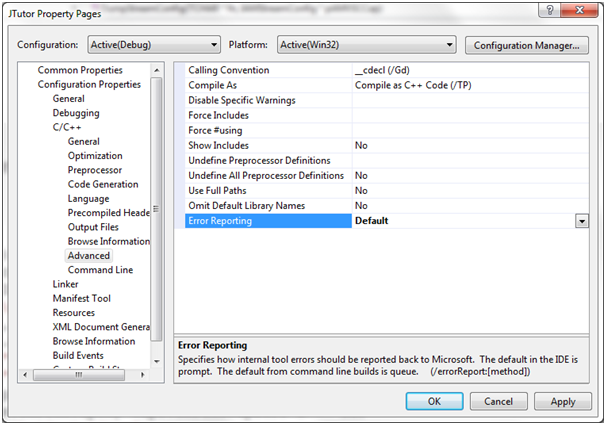
Task: Open the Preprocessor page
Action: click(95, 170)
